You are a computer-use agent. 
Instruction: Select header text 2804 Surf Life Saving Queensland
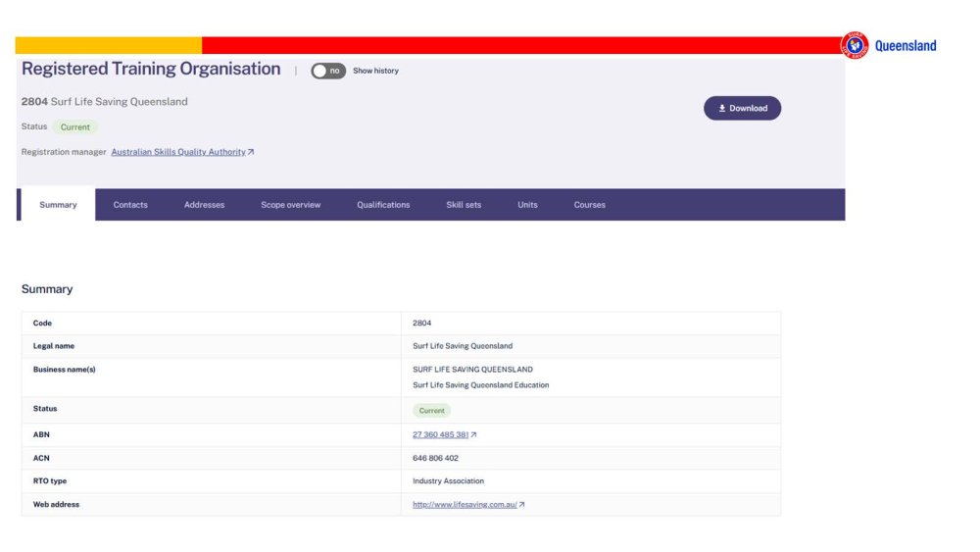[x=105, y=101]
